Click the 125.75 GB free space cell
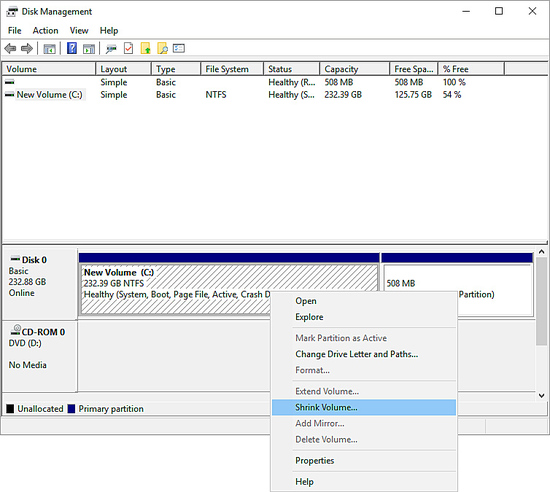Screen dimensions: 550x492 click(x=413, y=95)
